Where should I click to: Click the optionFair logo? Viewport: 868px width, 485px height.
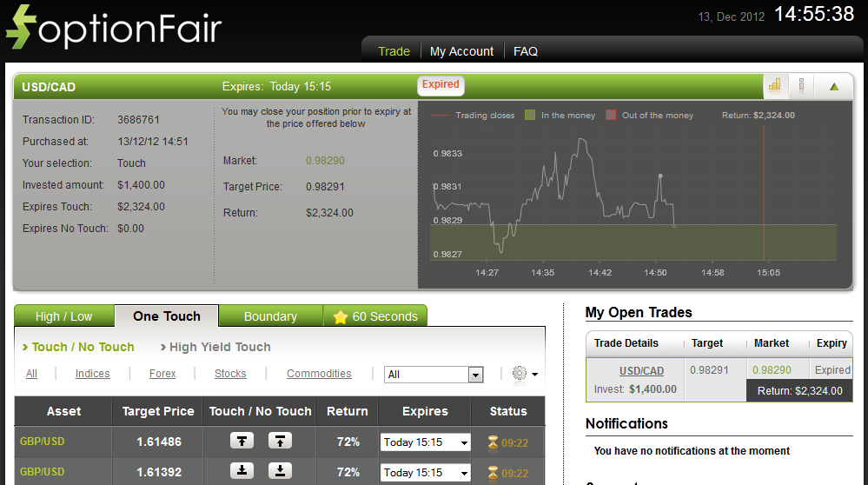(114, 28)
